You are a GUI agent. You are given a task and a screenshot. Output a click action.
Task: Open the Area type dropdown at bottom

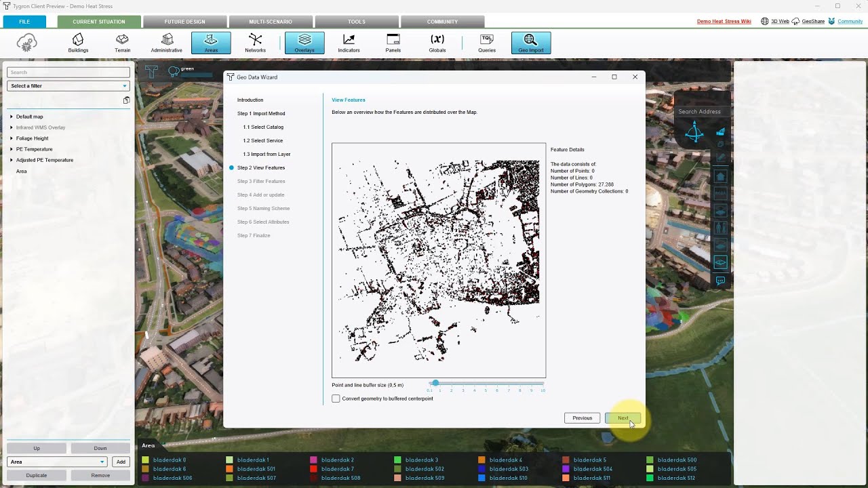tap(58, 462)
